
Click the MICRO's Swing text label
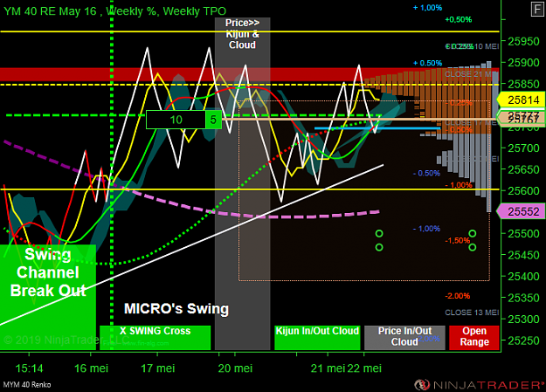pyautogui.click(x=176, y=308)
